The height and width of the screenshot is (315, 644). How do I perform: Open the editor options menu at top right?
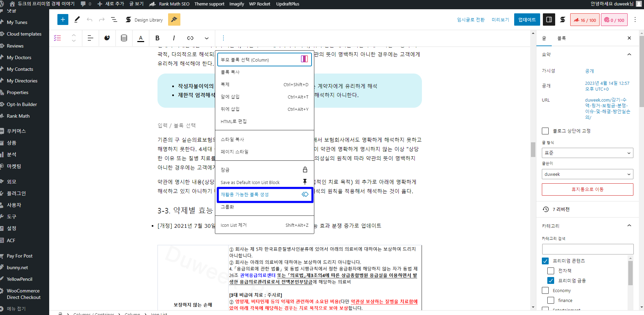pyautogui.click(x=635, y=19)
